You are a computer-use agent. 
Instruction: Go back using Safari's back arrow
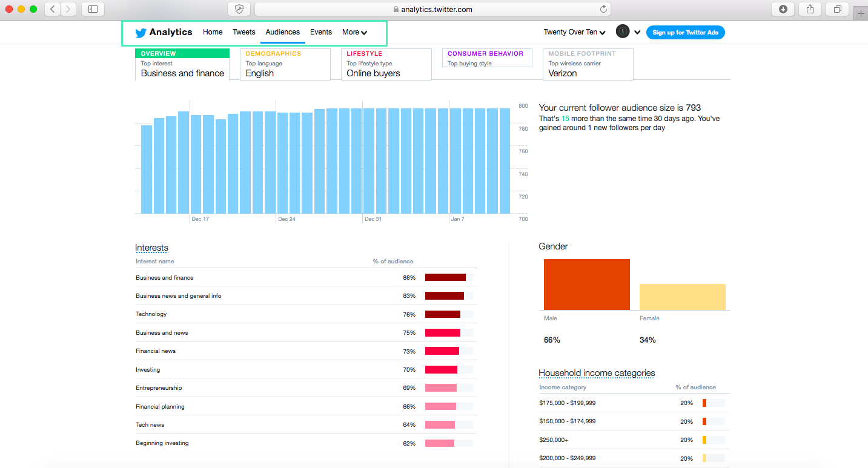53,9
